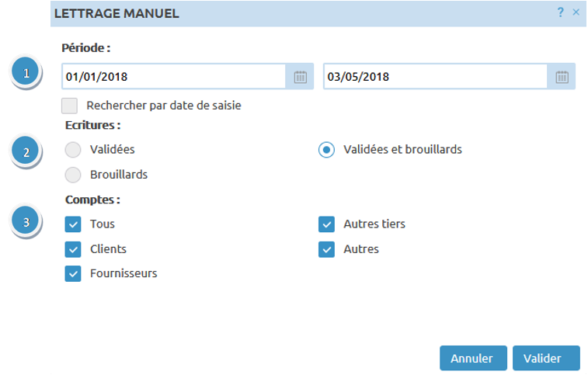
Task: Close the Lettrage Manuel dialog
Action: pos(576,12)
